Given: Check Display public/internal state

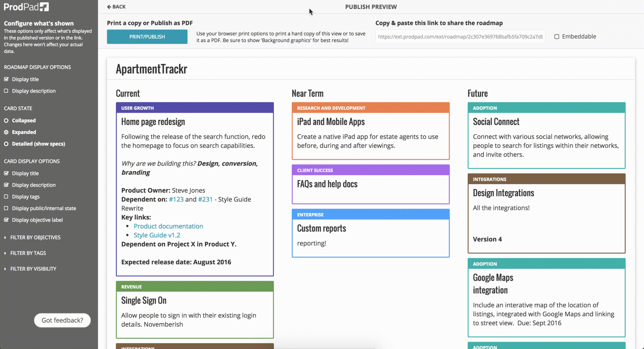Looking at the screenshot, I should click(x=7, y=208).
